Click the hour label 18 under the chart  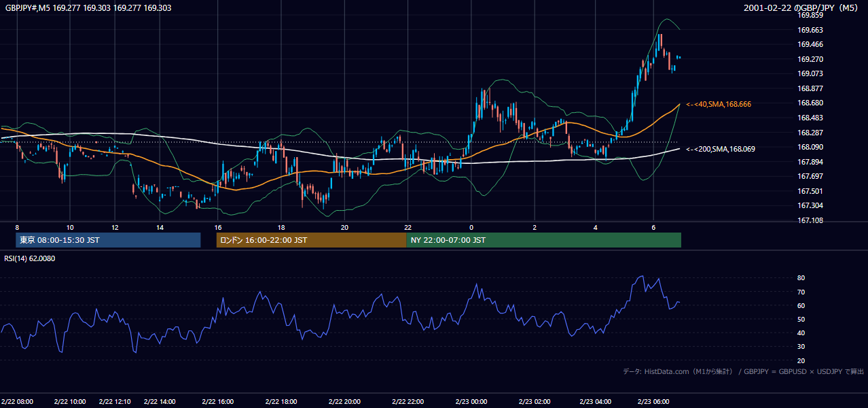pyautogui.click(x=281, y=227)
